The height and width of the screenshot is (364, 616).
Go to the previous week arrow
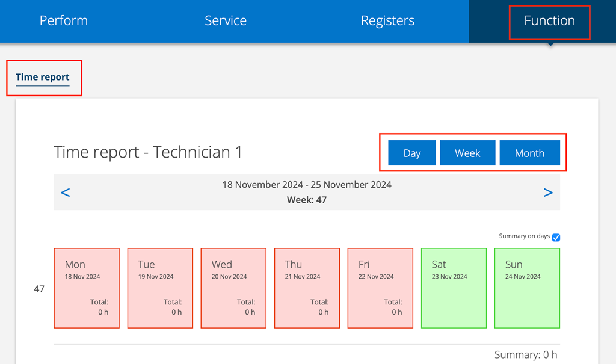pos(66,193)
